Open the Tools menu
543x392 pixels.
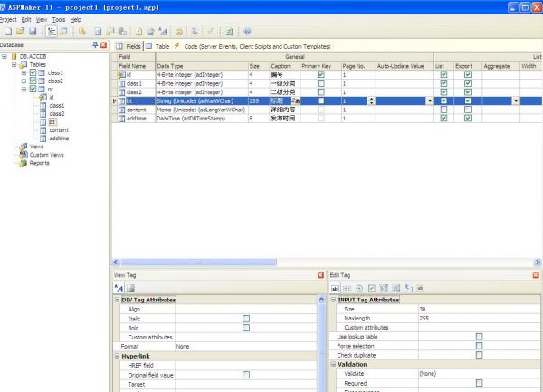coord(59,19)
